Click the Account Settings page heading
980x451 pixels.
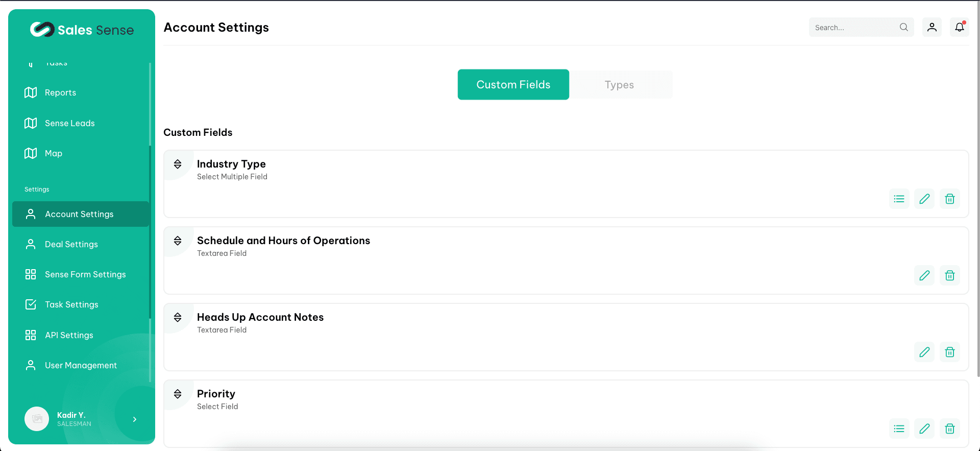(x=216, y=28)
